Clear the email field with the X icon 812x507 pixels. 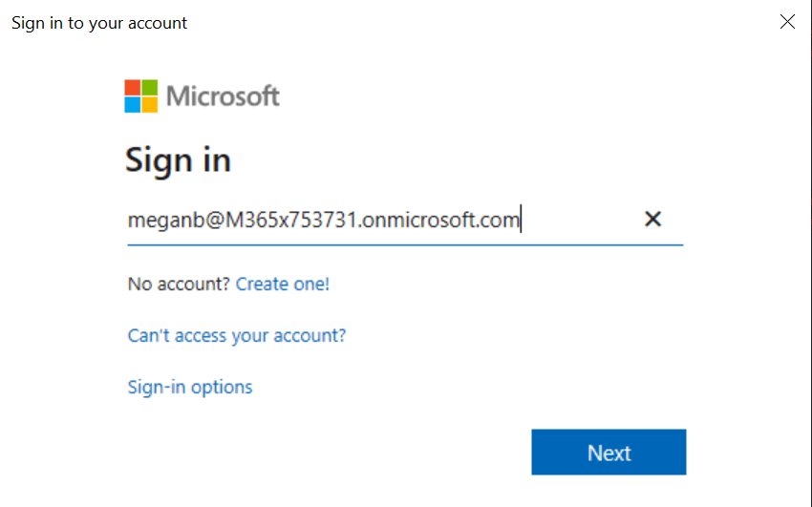652,220
